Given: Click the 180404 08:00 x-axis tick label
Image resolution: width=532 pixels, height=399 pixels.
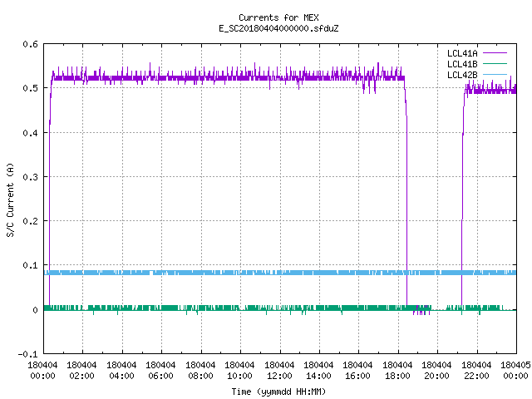Looking at the screenshot, I should (200, 371).
